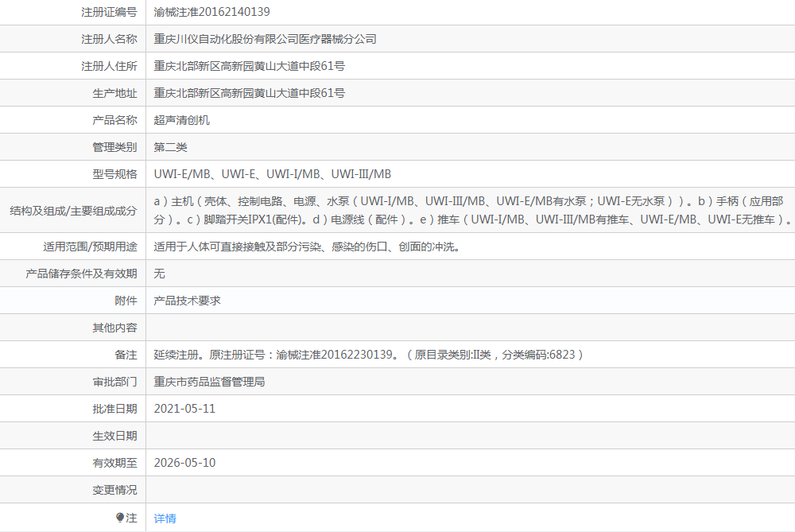Select the storage condition value 无
The image size is (795, 532).
[x=159, y=274]
